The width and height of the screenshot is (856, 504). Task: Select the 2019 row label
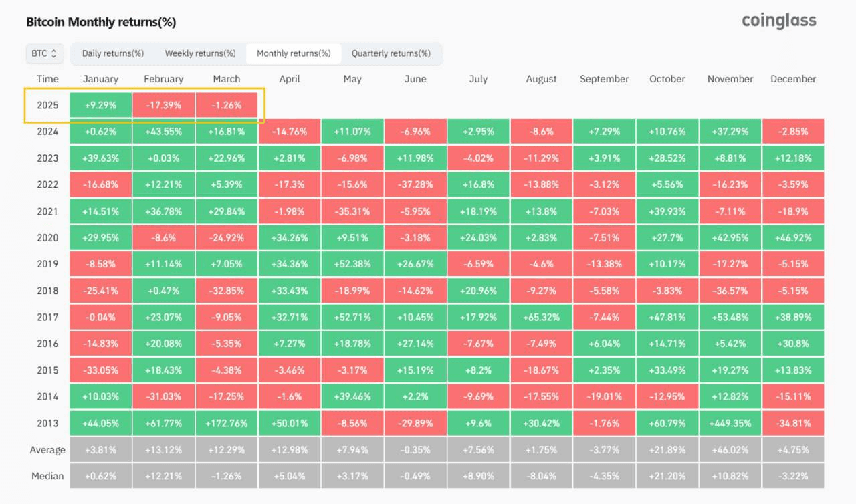tap(47, 264)
